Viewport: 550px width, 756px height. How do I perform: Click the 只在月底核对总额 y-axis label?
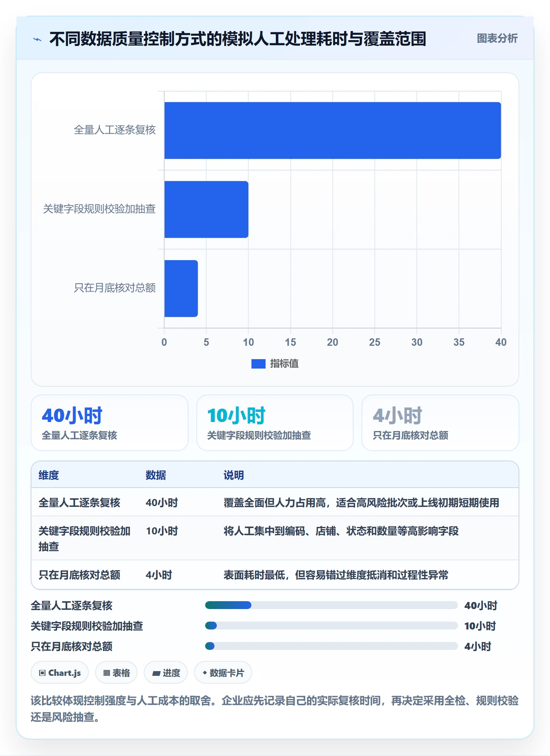(x=115, y=288)
